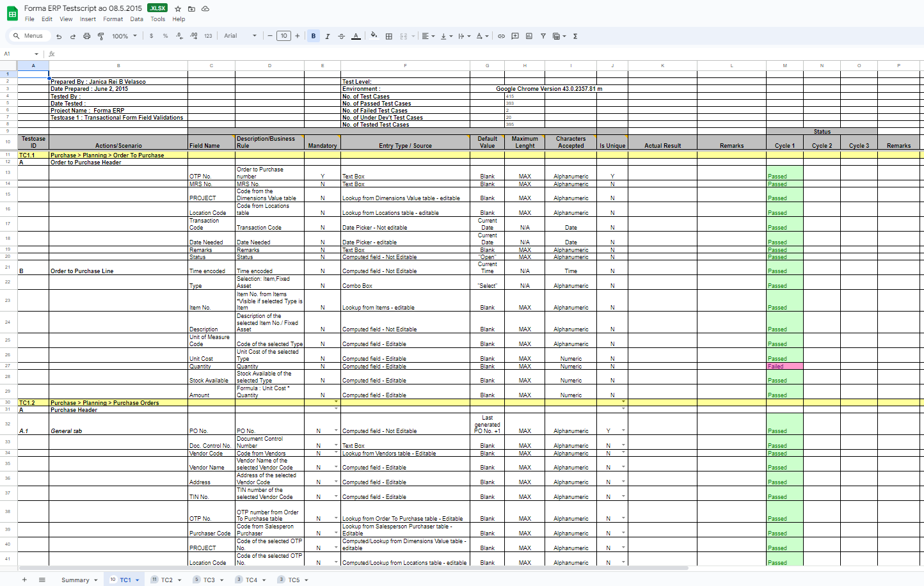Viewport: 924px width, 586px height.
Task: Add a new sheet with the plus icon
Action: pyautogui.click(x=24, y=580)
